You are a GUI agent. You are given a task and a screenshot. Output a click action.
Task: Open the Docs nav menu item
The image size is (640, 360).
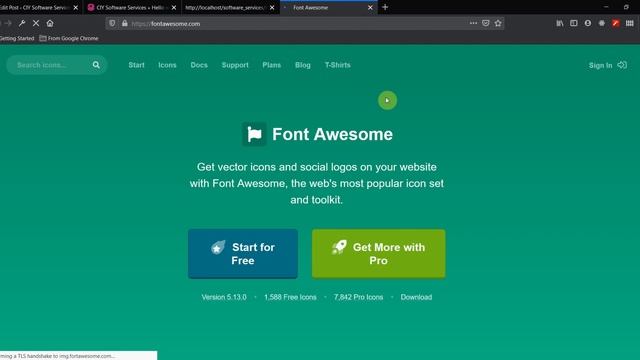click(199, 65)
